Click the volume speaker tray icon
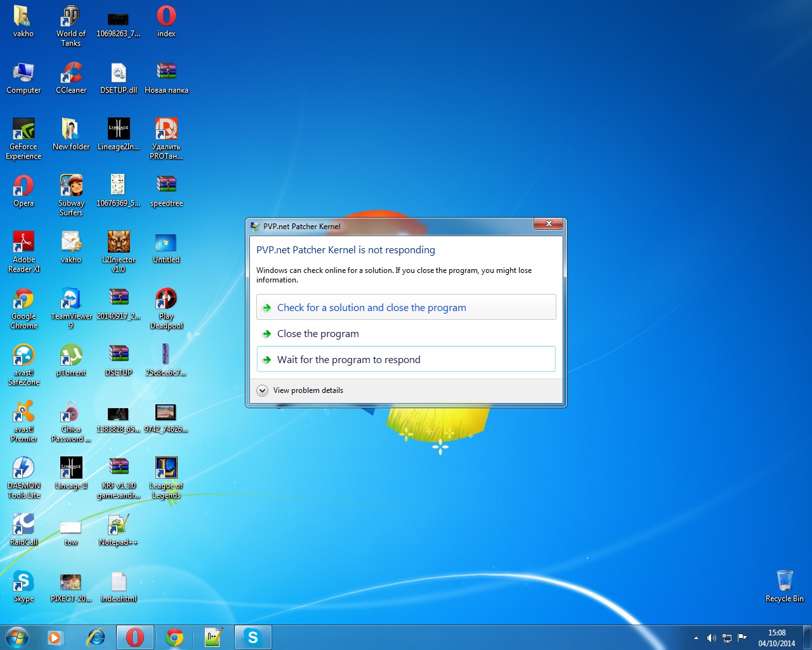This screenshot has width=812, height=650. [711, 638]
